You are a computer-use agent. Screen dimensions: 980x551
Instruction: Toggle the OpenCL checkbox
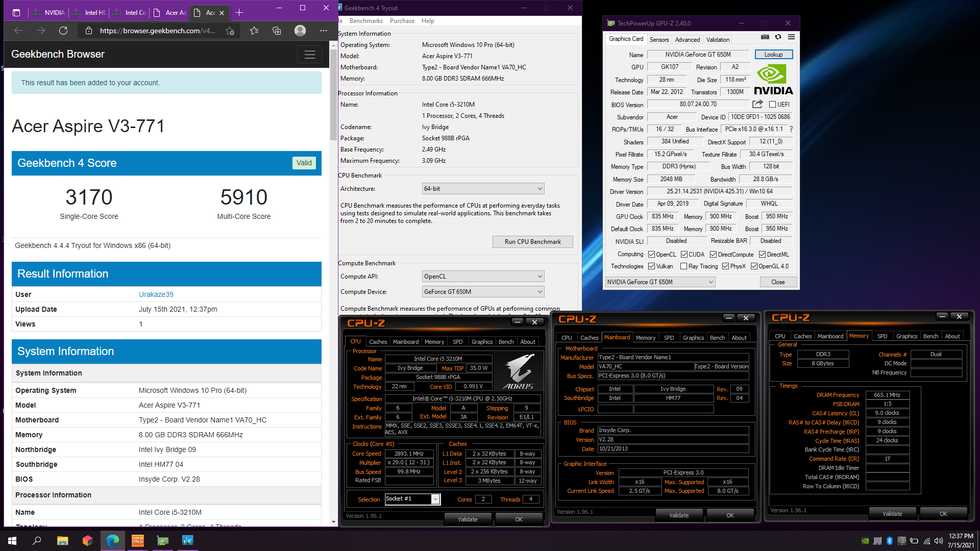[x=651, y=255]
